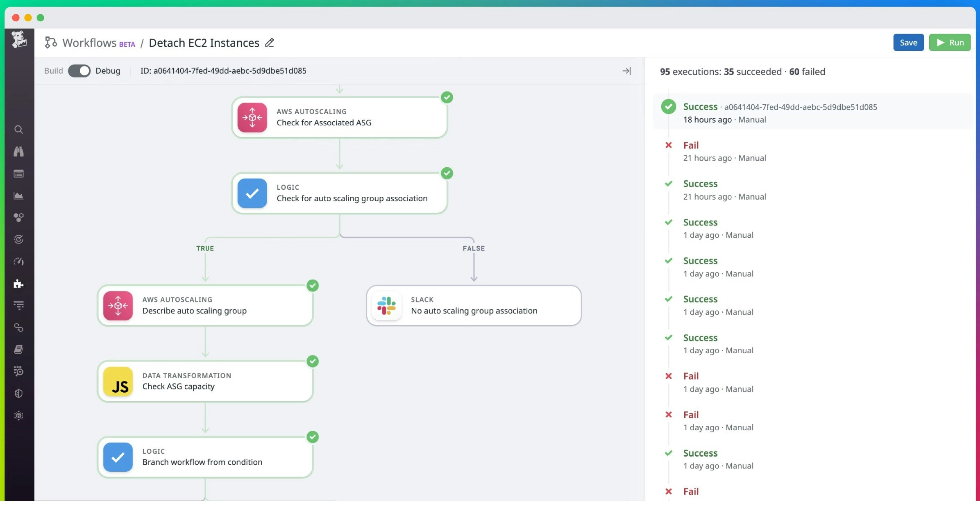Open the dashboards area-chart sidebar icon
Viewport: 980px width, 509px height.
18,195
